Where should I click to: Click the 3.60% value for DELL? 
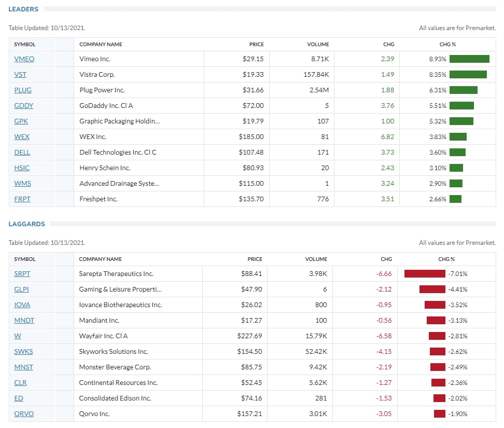click(x=438, y=153)
